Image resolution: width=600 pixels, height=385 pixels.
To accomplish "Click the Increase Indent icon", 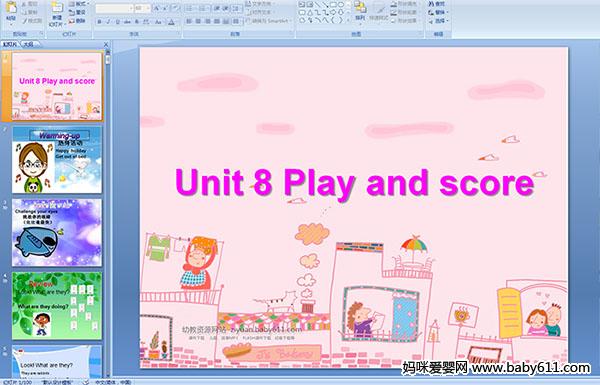I will click(226, 8).
